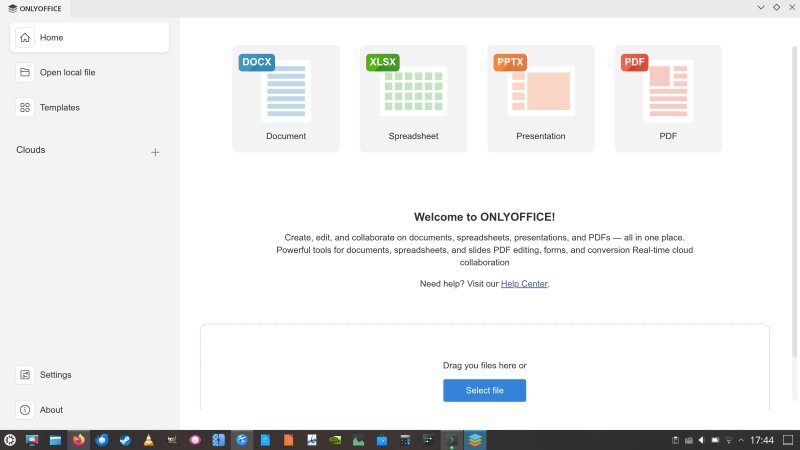This screenshot has width=800, height=450.
Task: Click the ONLYOFFICE tab in title bar
Action: (x=35, y=8)
